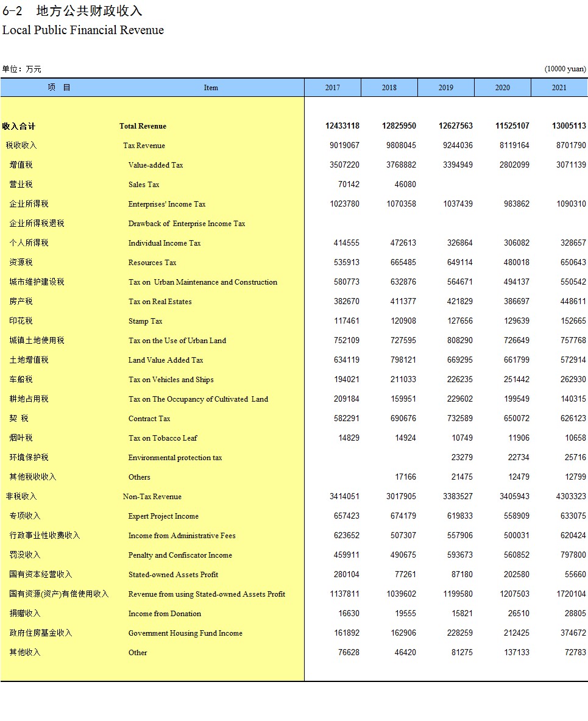Click 'Tax on Urban Maintenance and Construction'
This screenshot has height=721, width=588.
click(x=203, y=282)
